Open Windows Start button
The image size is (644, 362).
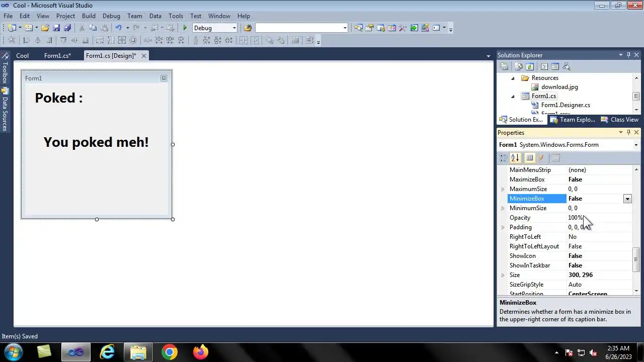pos(13,352)
